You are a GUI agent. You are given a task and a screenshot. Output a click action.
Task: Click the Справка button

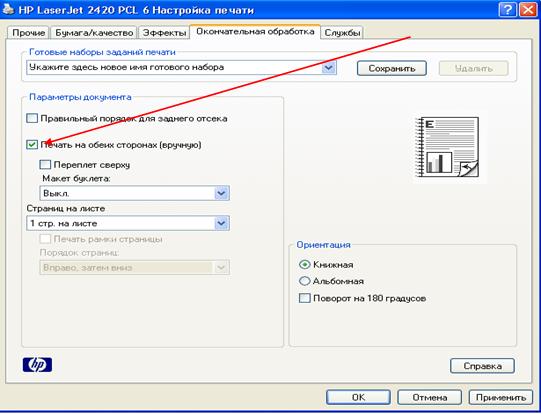[482, 366]
